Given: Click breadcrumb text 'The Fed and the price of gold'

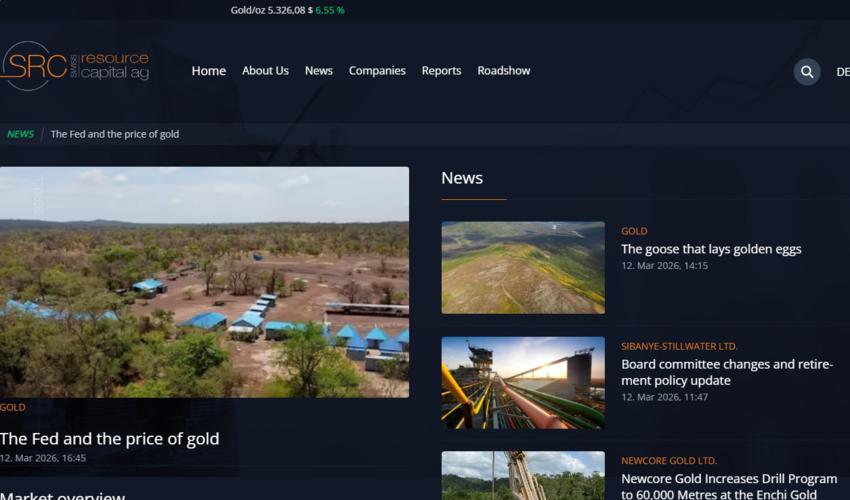Looking at the screenshot, I should tap(115, 134).
